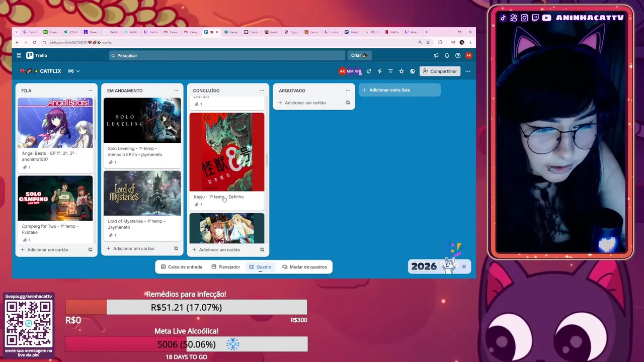Click the CONCLUÍDO list scrollbar
644x362 pixels.
(267, 161)
